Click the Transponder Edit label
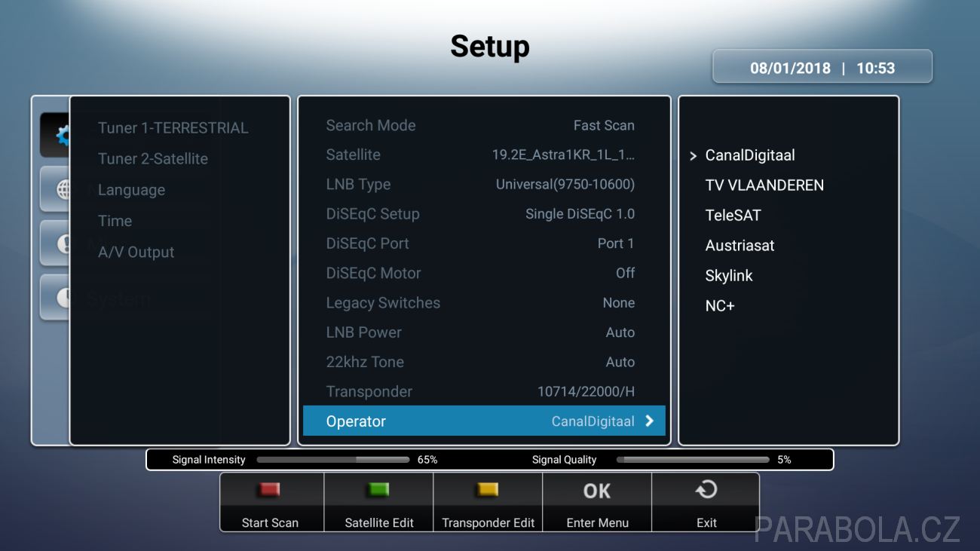 pos(488,522)
